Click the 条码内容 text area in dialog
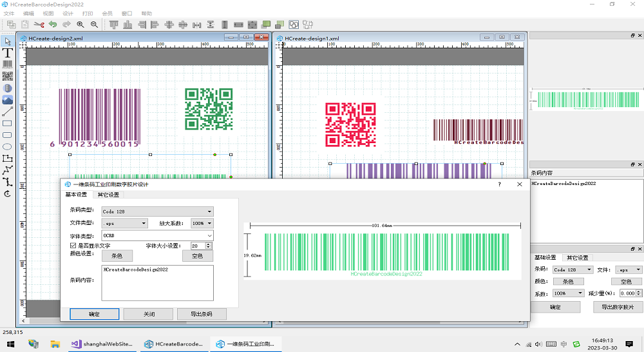Image resolution: width=644 pixels, height=352 pixels. 157,282
